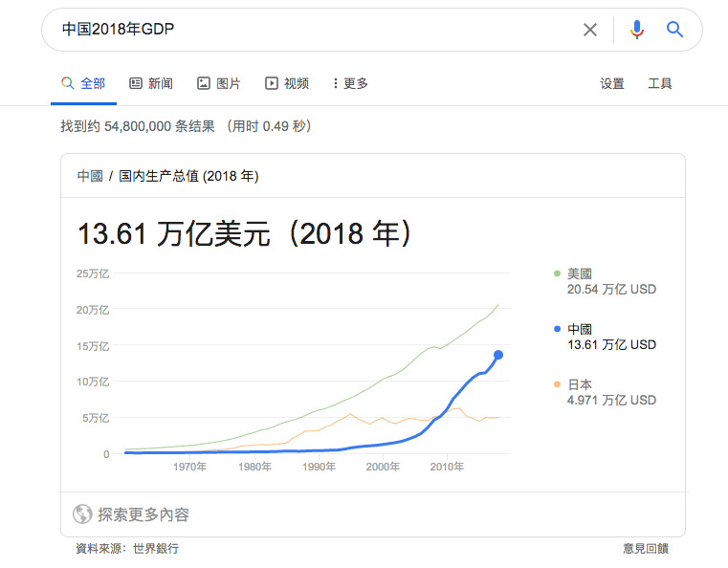
Task: Click the blue magnifier search button
Action: point(675,30)
